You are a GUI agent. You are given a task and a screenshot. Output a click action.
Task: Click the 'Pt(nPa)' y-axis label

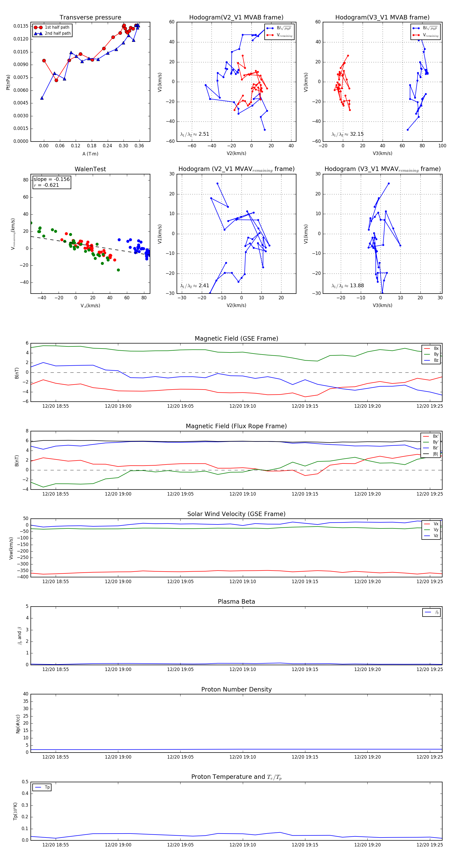point(8,82)
